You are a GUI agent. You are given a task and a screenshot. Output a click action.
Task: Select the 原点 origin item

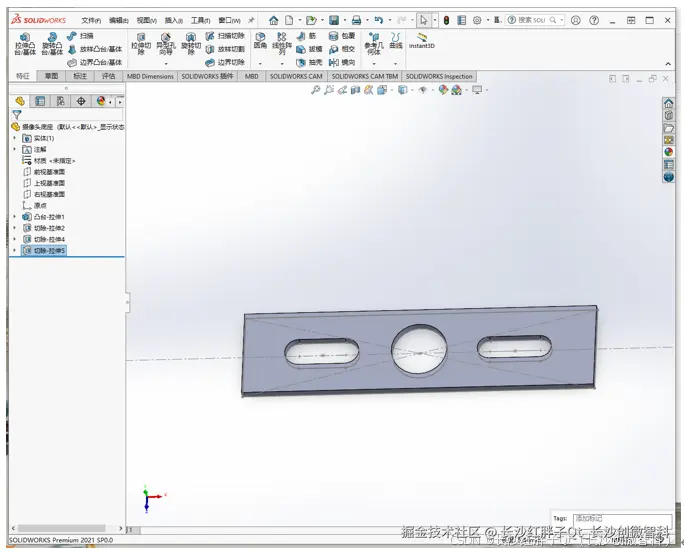35,205
